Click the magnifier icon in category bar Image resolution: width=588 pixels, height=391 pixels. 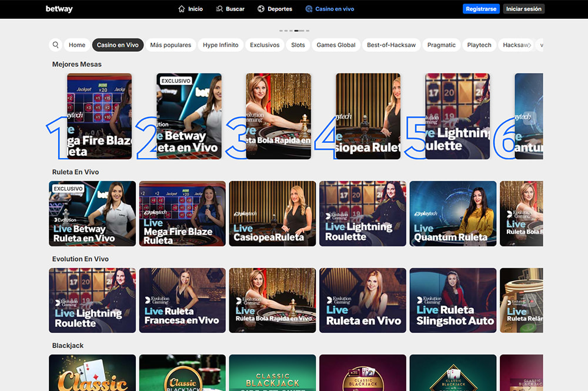(55, 45)
